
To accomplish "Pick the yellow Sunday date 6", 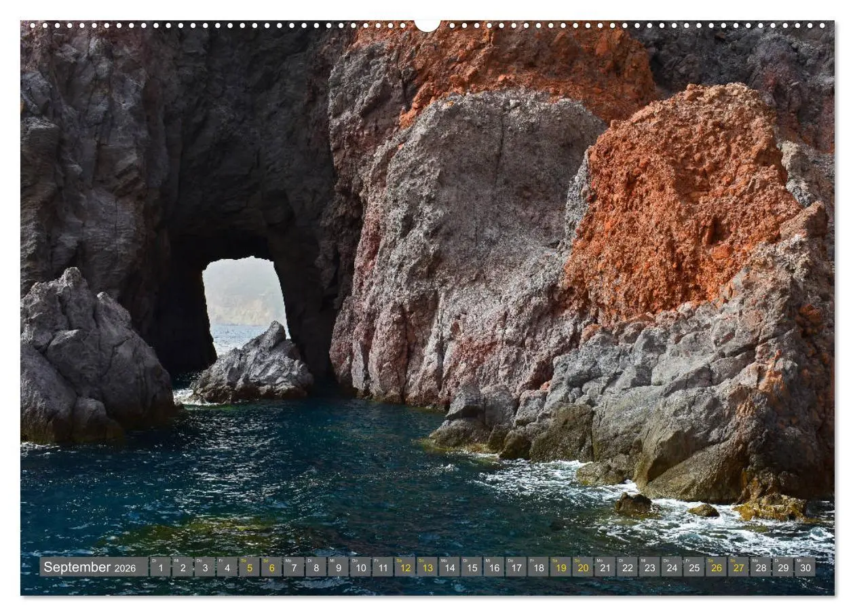I will tap(271, 567).
